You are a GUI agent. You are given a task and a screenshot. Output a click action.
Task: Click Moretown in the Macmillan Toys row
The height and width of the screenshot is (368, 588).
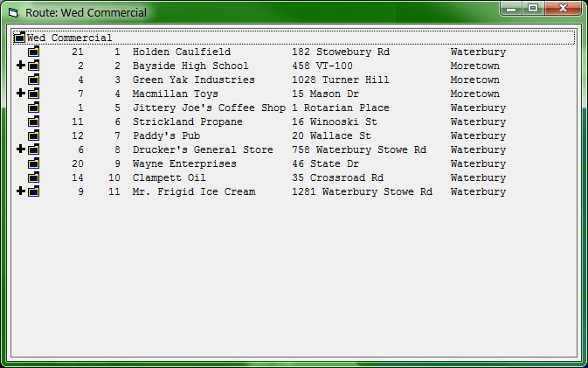475,94
